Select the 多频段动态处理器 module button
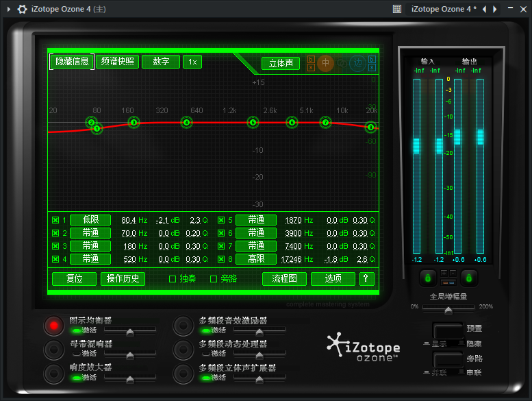The height and width of the screenshot is (401, 532). click(x=183, y=350)
